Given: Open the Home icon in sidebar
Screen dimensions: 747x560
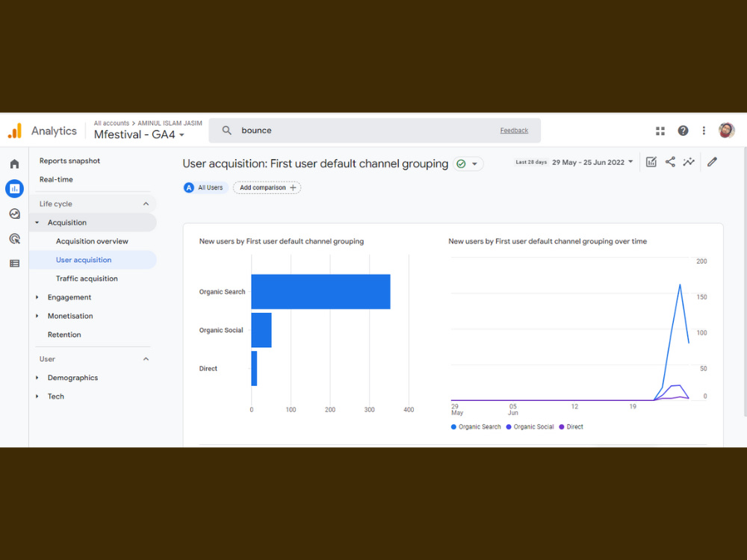Looking at the screenshot, I should click(x=15, y=164).
